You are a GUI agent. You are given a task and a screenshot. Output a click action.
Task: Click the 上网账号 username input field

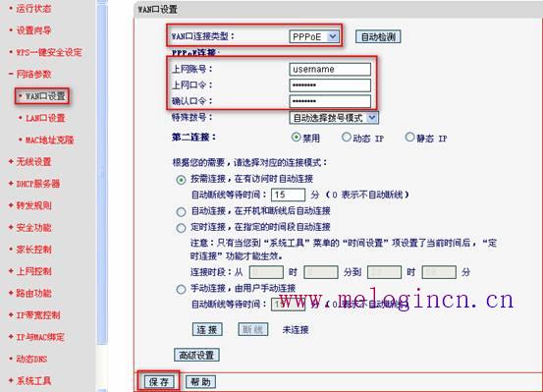pos(330,70)
